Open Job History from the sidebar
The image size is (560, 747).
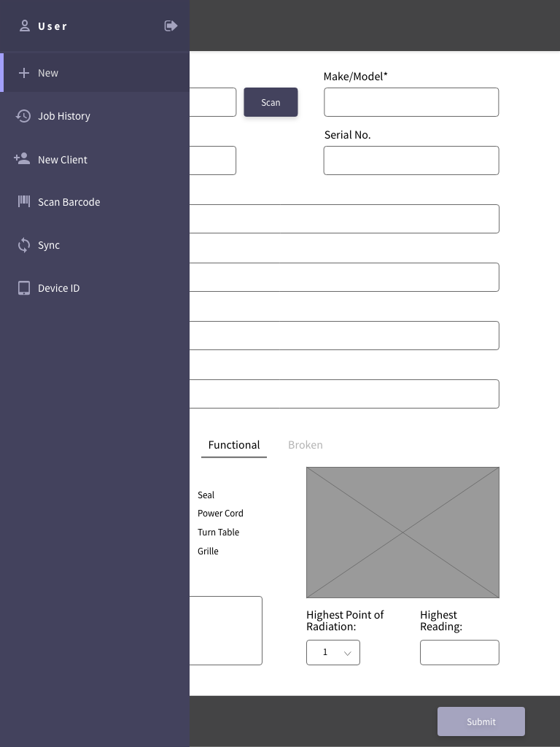coord(95,116)
